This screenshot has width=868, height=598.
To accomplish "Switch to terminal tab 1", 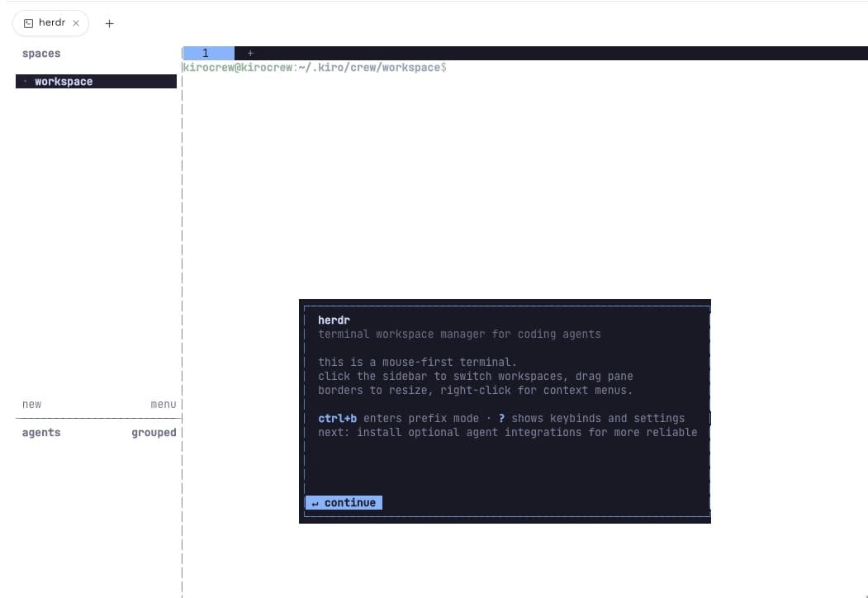I will (209, 53).
